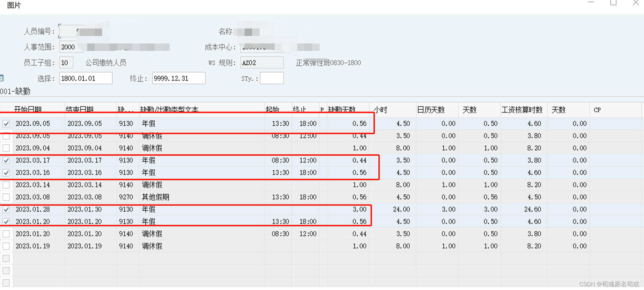Image resolution: width=644 pixels, height=290 pixels.
Task: Enable the checkbox for 2023.03.14 调休假
Action: pos(6,185)
